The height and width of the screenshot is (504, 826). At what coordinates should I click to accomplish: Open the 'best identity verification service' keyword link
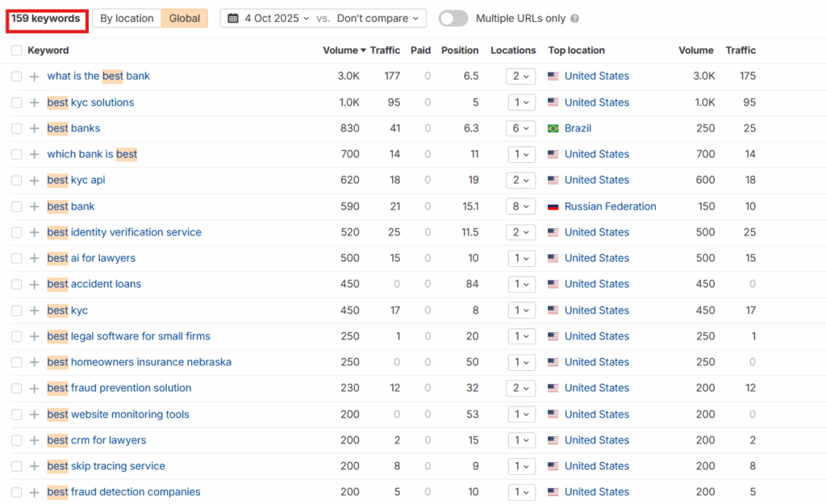124,232
